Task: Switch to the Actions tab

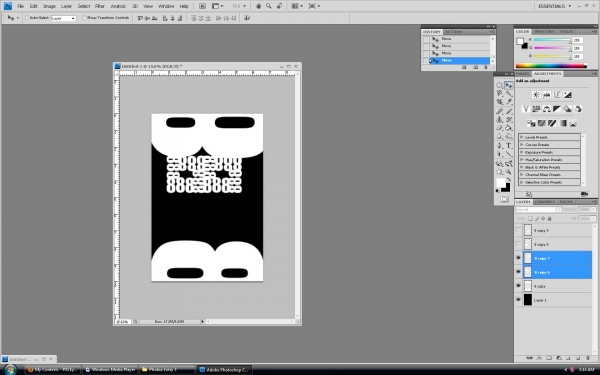Action: click(454, 32)
